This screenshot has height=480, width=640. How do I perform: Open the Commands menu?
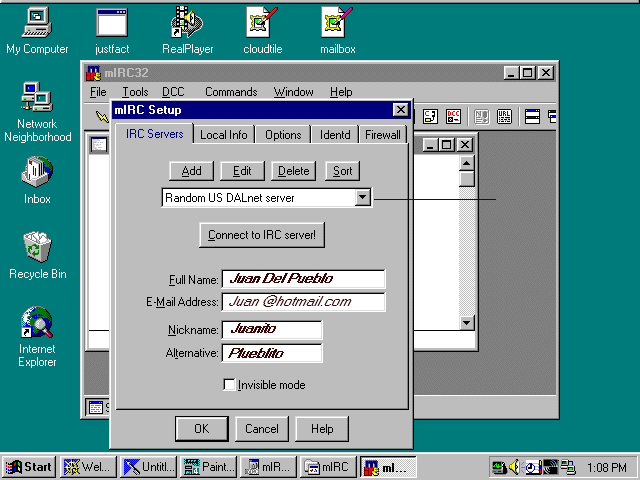click(231, 92)
